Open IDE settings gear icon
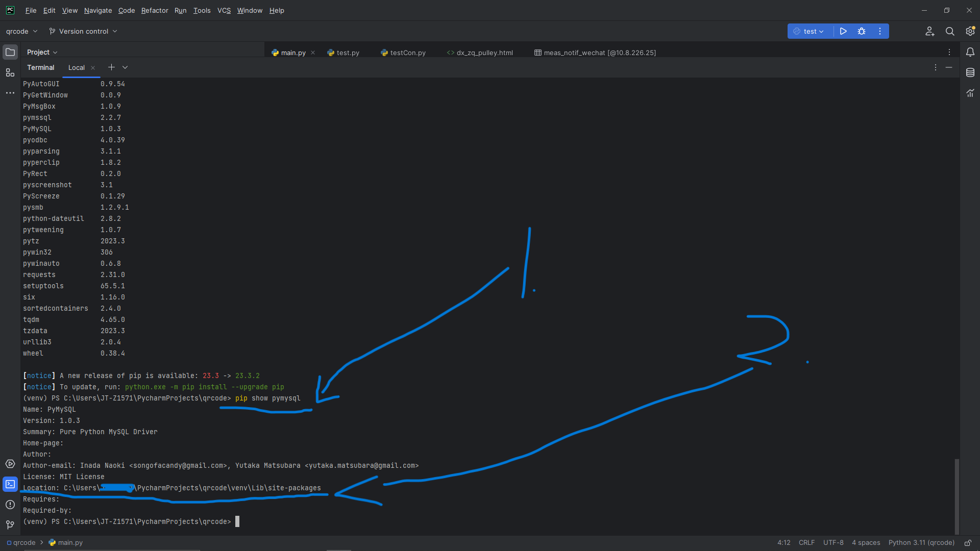The height and width of the screenshot is (551, 980). 970,31
